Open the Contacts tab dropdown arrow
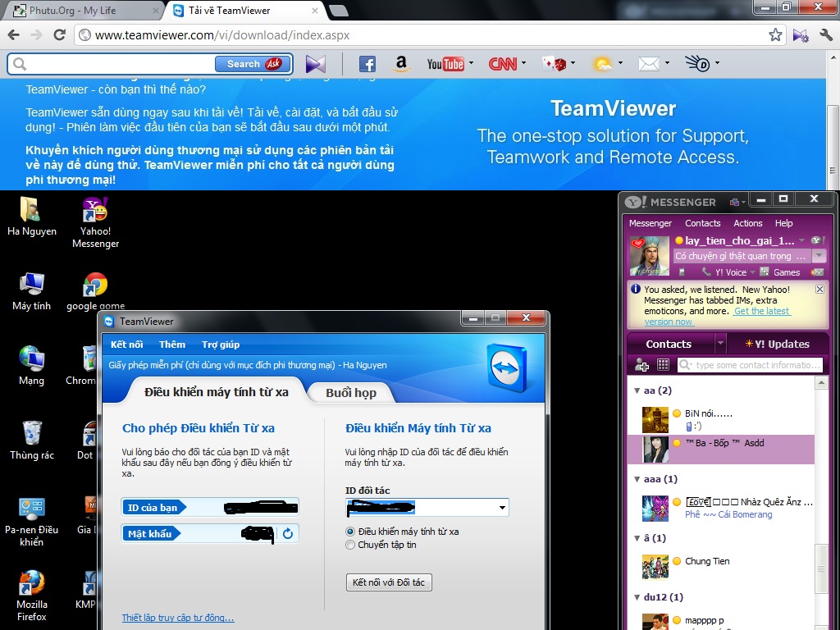Screen dimensions: 840x630 pos(720,343)
